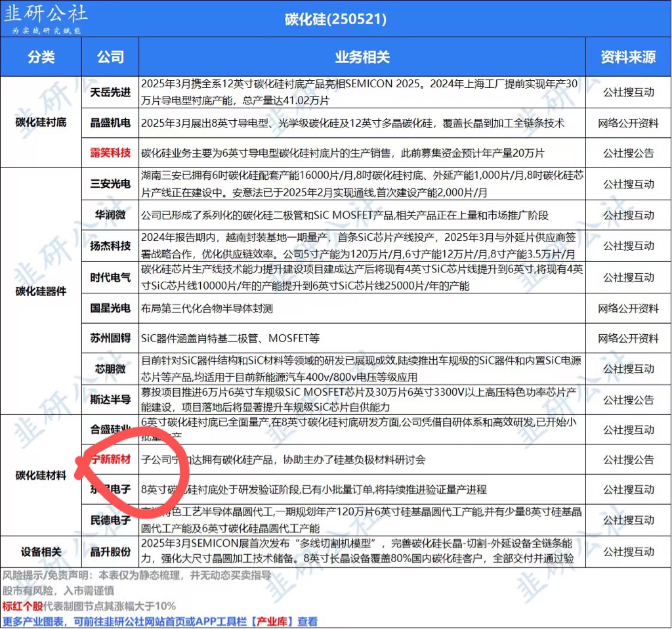Click the 股市有风险，入市需谨慎 line
672x629 pixels.
[x=58, y=591]
